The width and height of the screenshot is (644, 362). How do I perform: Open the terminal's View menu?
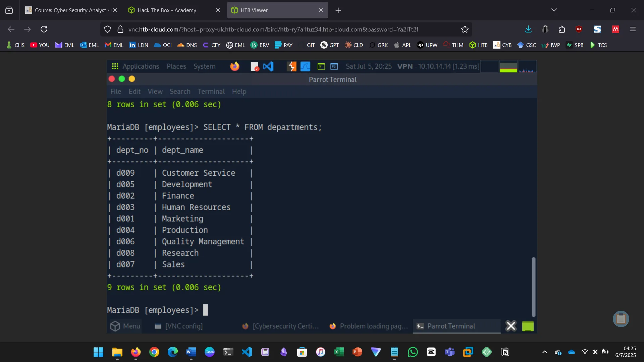pyautogui.click(x=155, y=92)
